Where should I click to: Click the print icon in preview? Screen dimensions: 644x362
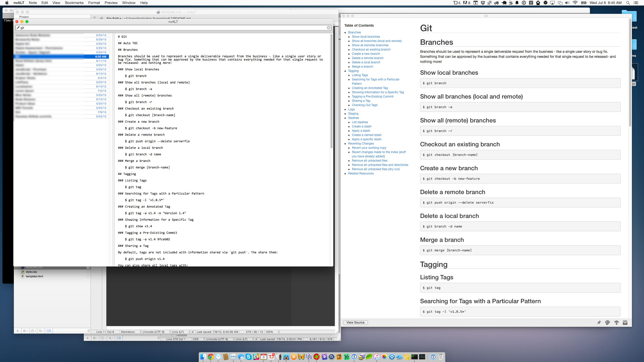click(608, 323)
